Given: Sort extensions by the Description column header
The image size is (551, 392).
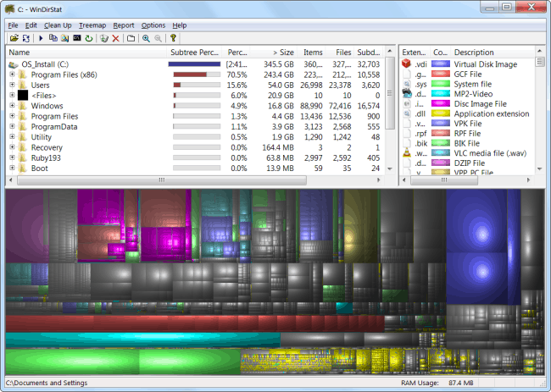Looking at the screenshot, I should [x=493, y=52].
